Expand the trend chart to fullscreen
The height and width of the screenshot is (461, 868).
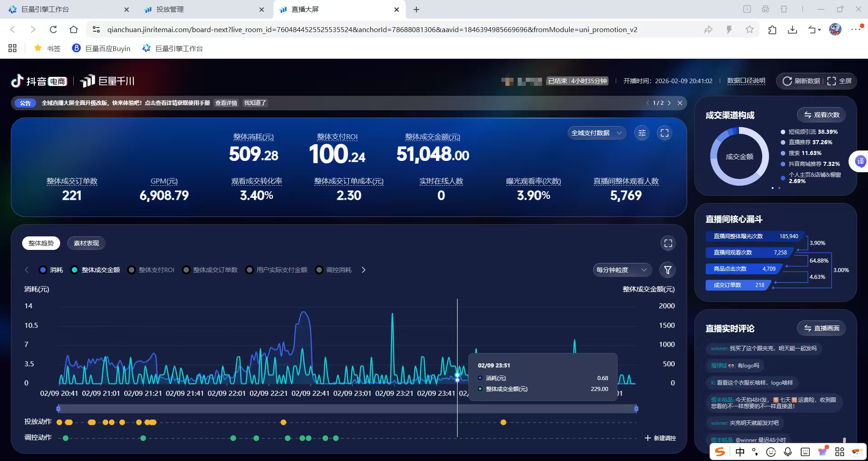point(668,243)
